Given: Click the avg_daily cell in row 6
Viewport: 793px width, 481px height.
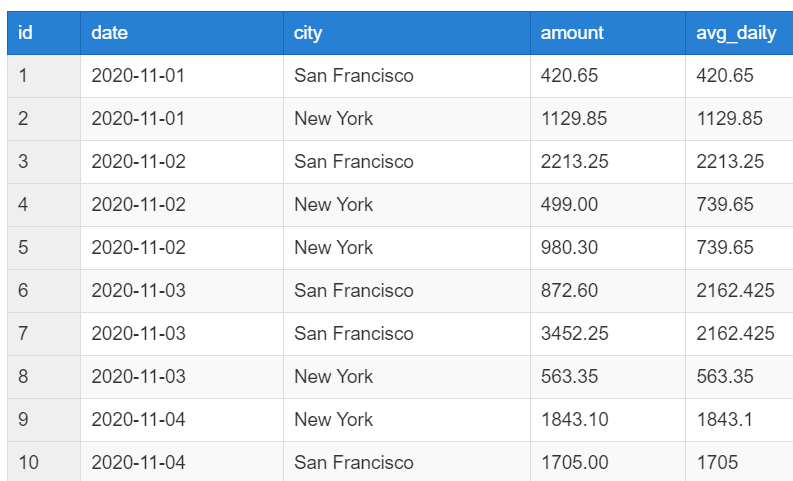Looking at the screenshot, I should 735,290.
